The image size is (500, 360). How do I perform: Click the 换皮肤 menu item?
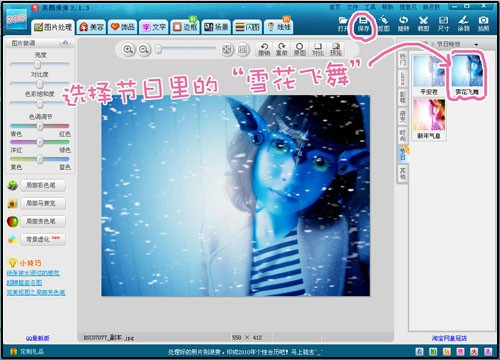(x=431, y=7)
